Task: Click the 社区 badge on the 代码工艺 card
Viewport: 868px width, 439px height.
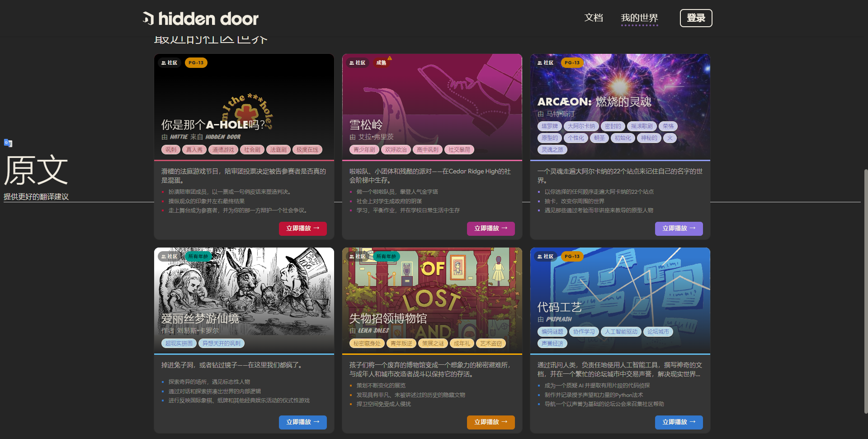Action: (x=546, y=257)
